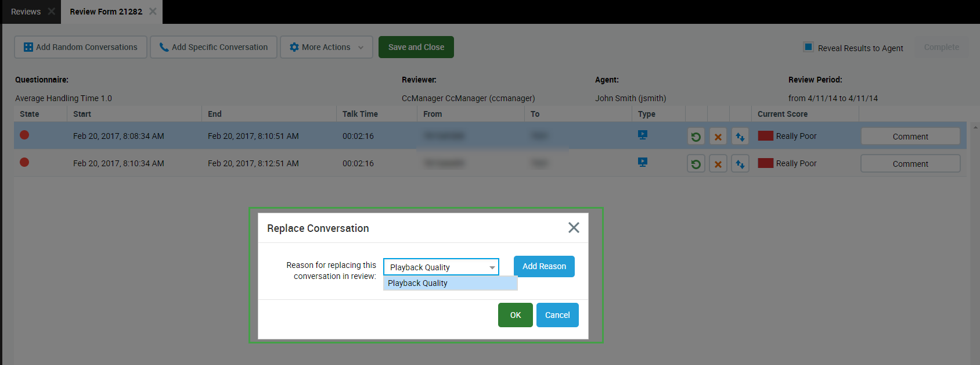Click the orange X remove icon in first row
This screenshot has width=980, height=365.
[x=718, y=137]
